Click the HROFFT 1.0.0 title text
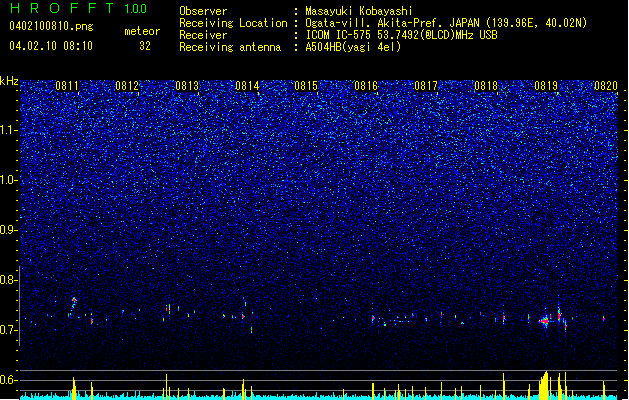629x400 pixels. click(x=79, y=8)
